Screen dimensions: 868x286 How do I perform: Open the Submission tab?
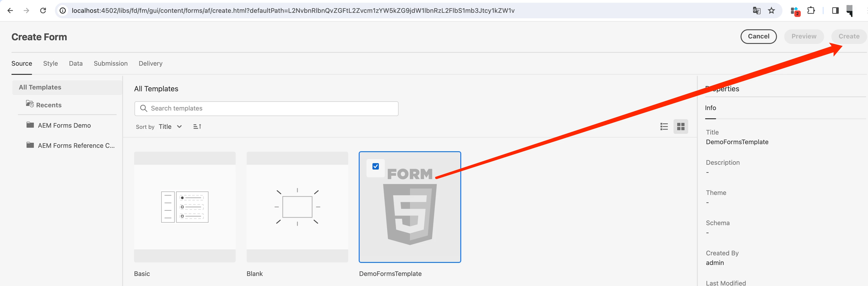(111, 63)
